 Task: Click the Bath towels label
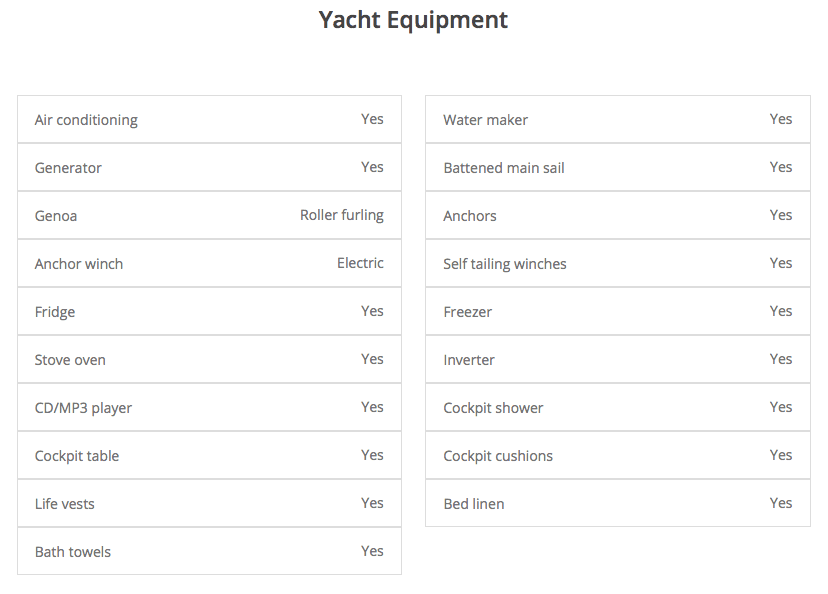pyautogui.click(x=73, y=552)
